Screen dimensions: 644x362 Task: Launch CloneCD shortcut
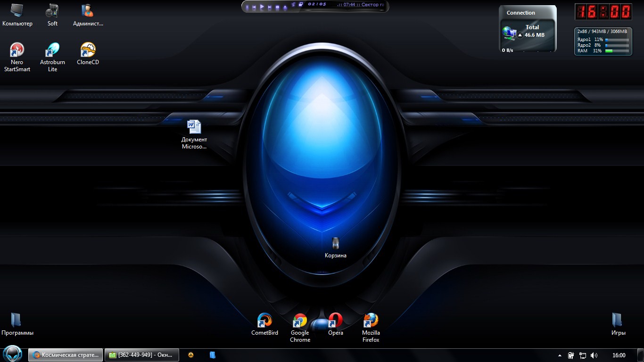[x=88, y=54]
